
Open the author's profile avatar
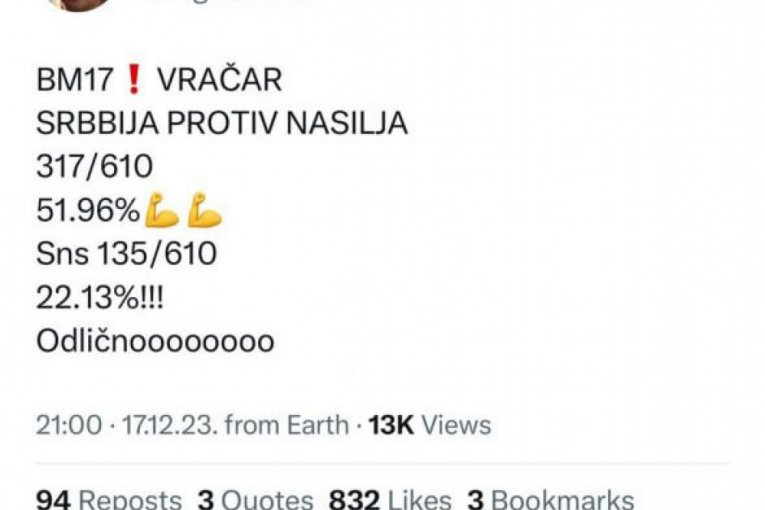78,4
